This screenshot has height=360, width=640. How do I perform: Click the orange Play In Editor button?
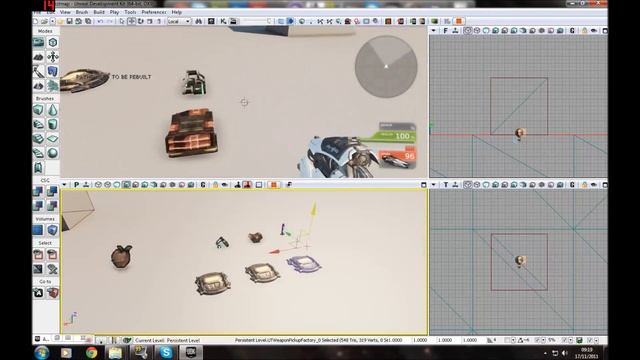(458, 21)
